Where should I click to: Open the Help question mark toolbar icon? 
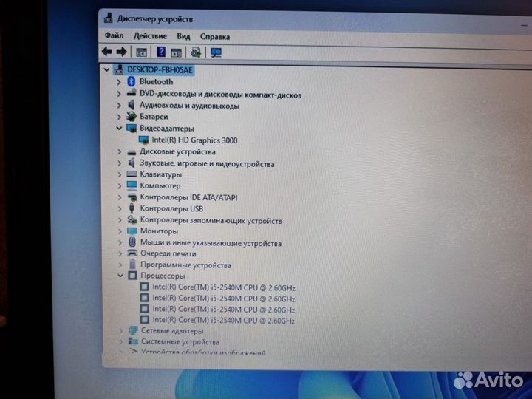(161, 52)
